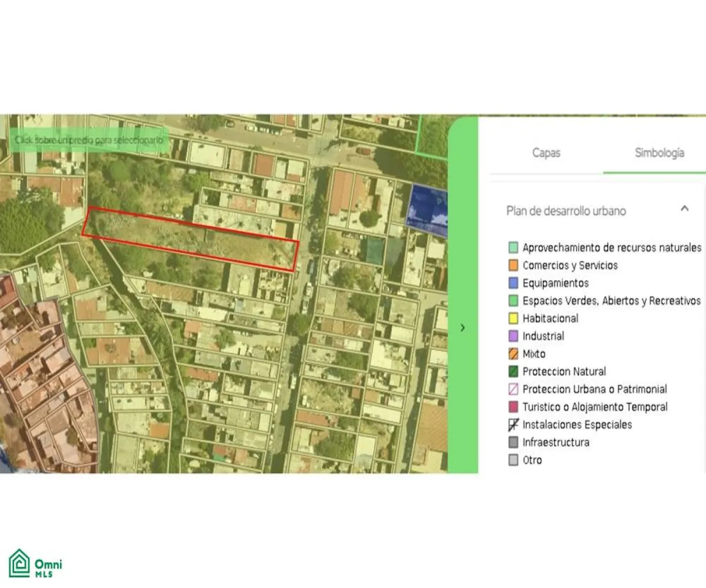Click the purple Industrial legend icon
706x588 pixels.
point(513,336)
